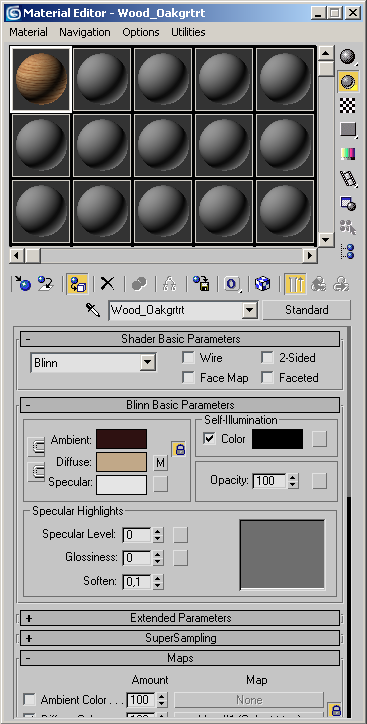The height and width of the screenshot is (724, 367).
Task: Toggle the Ambient-Diffuse lock next to Ambient label
Action: 36,447
